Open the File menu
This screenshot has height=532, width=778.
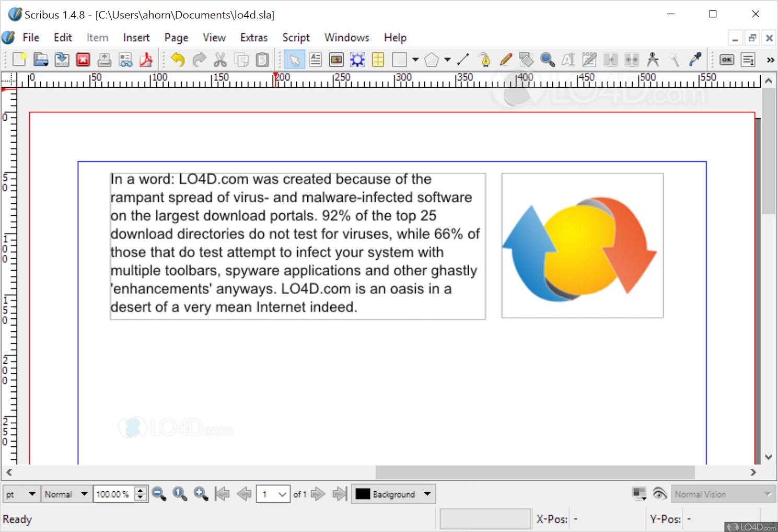31,38
